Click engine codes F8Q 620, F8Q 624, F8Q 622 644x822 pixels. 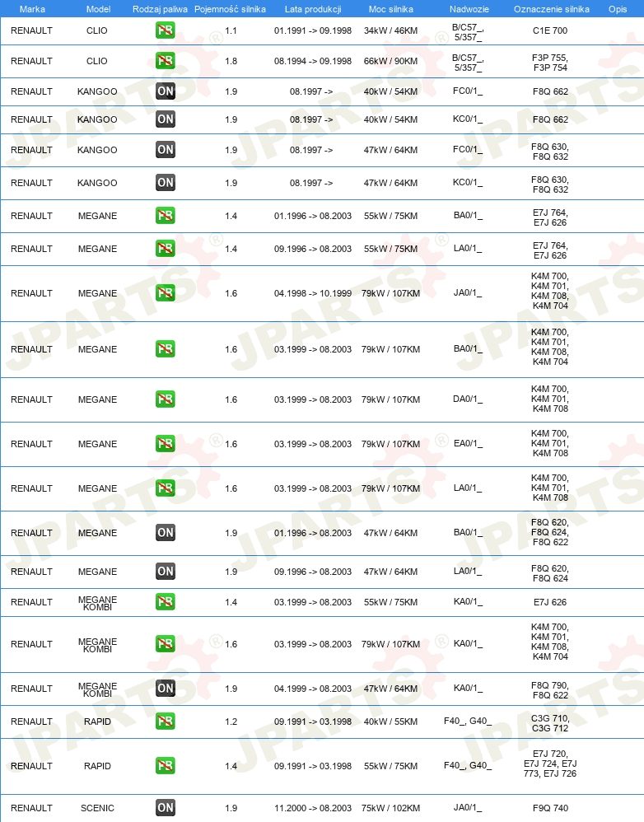coord(550,532)
